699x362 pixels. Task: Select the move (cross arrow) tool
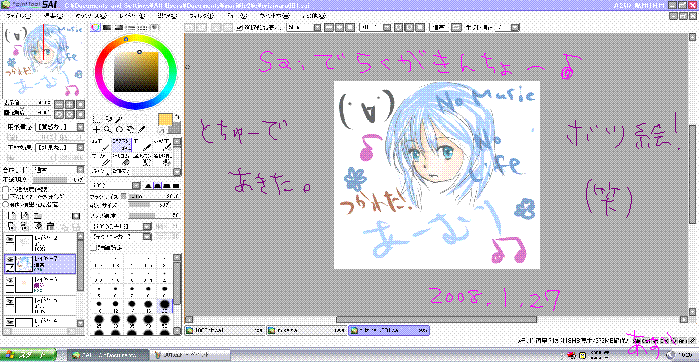[x=97, y=130]
